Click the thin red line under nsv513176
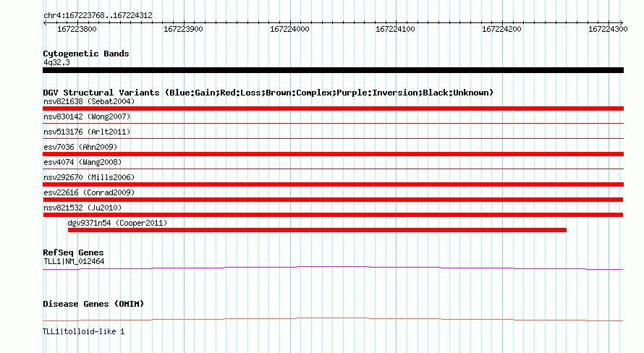The height and width of the screenshot is (353, 644). point(333,138)
